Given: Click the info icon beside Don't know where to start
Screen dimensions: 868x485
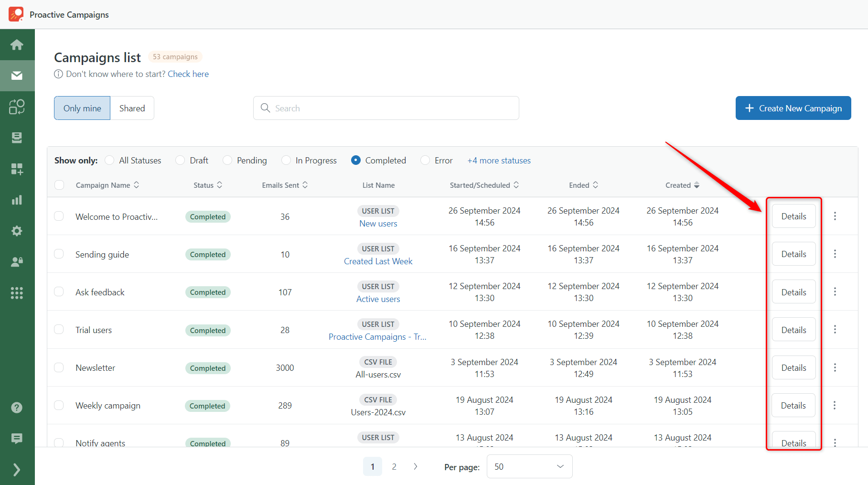Looking at the screenshot, I should 58,74.
